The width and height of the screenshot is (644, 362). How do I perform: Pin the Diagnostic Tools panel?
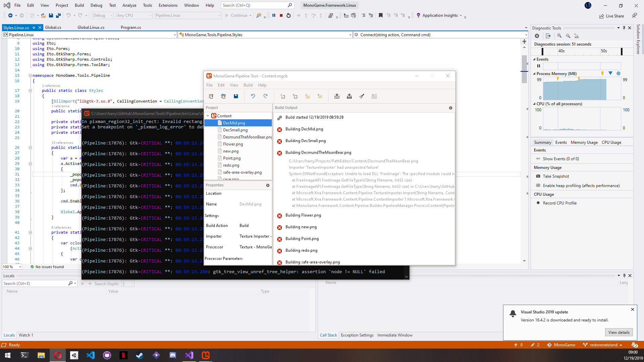coord(624,28)
